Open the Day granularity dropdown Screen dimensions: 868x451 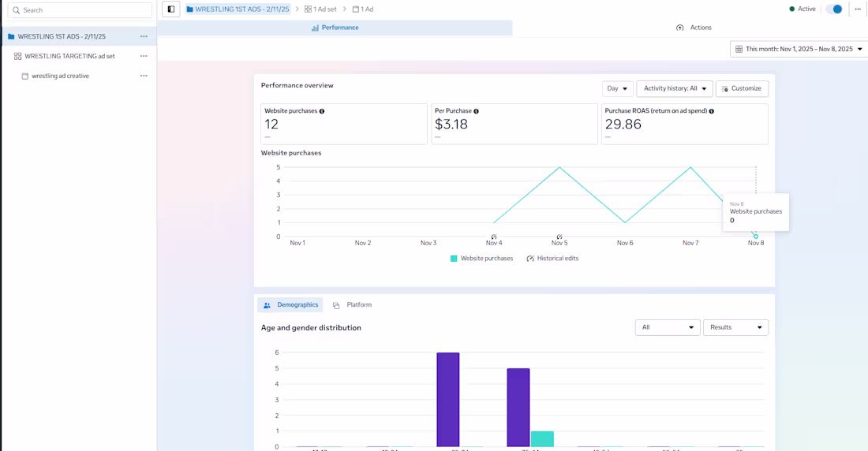tap(617, 89)
